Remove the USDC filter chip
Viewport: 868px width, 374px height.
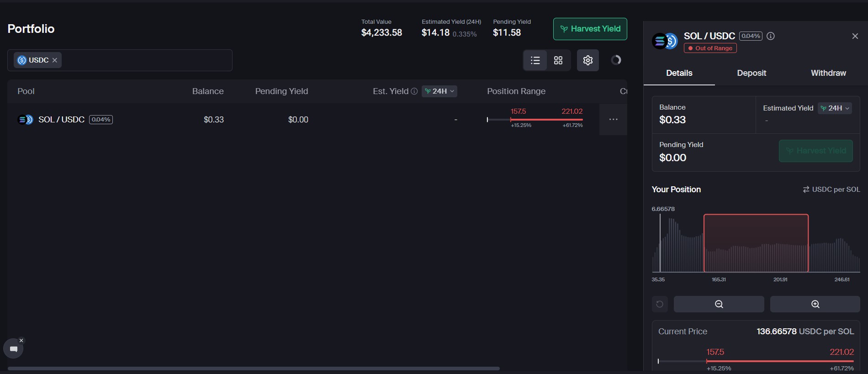click(x=55, y=60)
